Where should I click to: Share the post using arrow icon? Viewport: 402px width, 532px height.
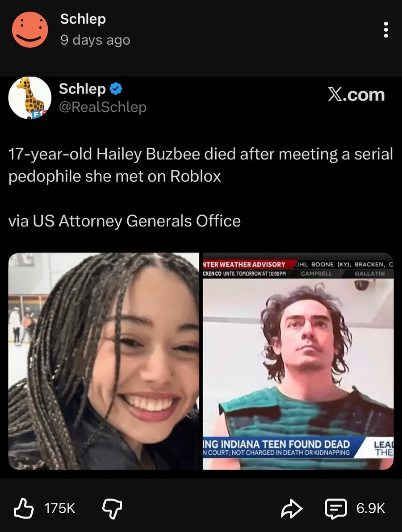pos(291,509)
